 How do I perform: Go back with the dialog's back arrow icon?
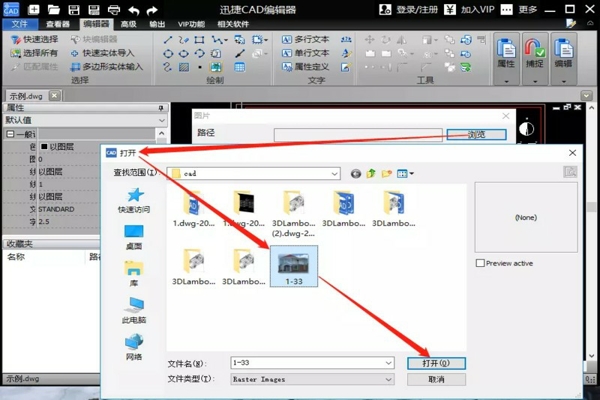click(x=355, y=174)
